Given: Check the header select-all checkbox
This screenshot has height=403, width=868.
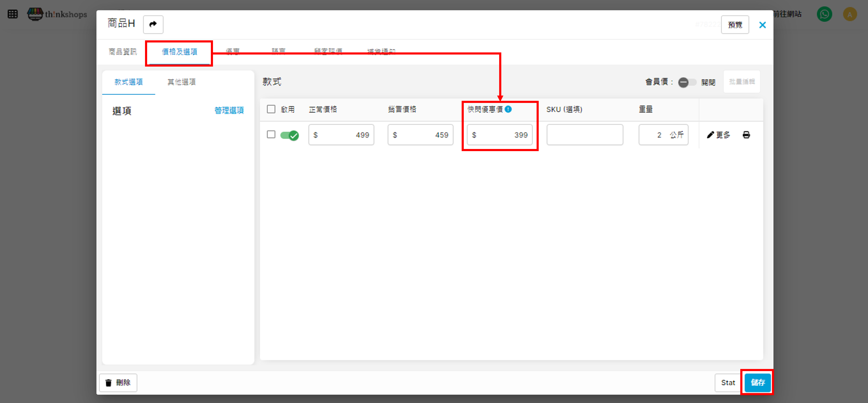Looking at the screenshot, I should 271,109.
